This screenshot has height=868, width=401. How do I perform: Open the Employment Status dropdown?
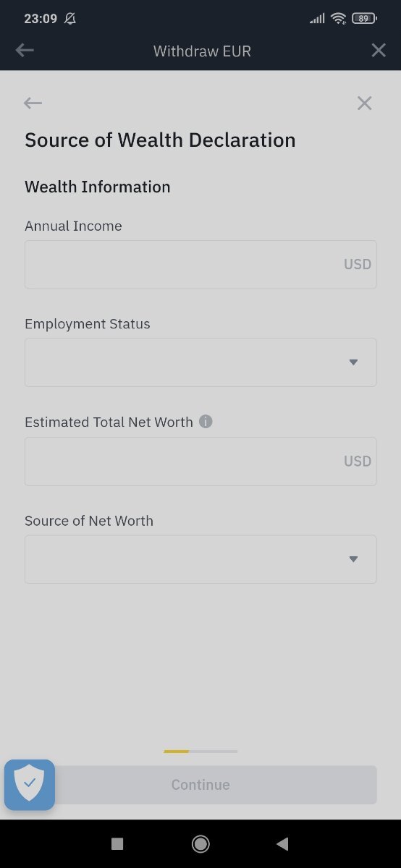[200, 362]
